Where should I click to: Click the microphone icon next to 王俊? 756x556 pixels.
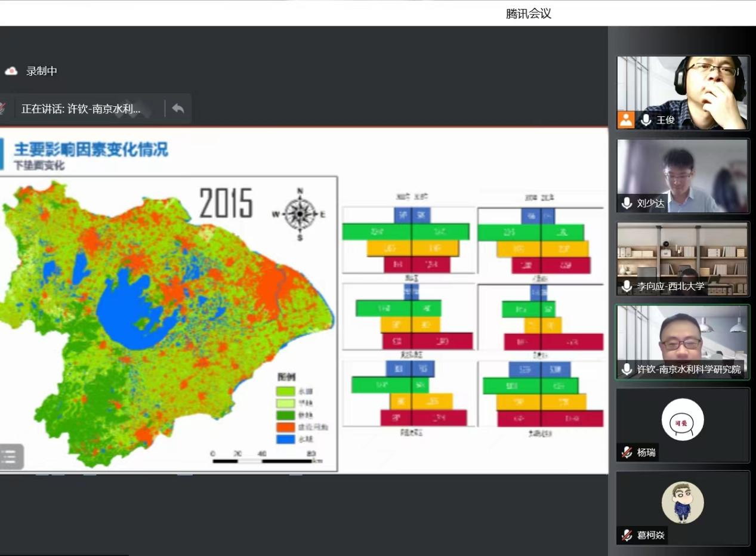646,120
